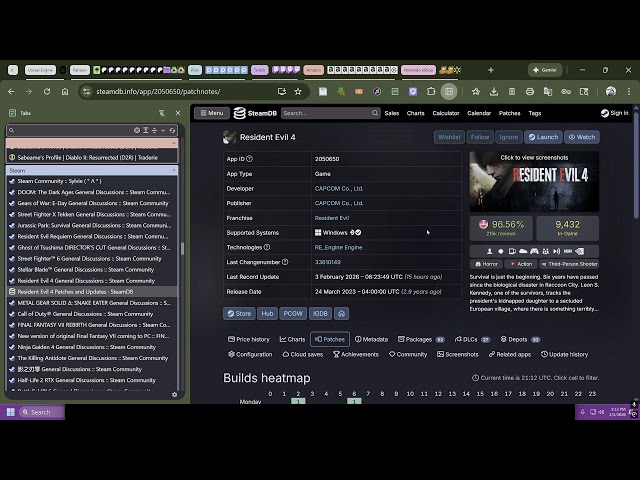Click the Gemini button

(x=545, y=70)
